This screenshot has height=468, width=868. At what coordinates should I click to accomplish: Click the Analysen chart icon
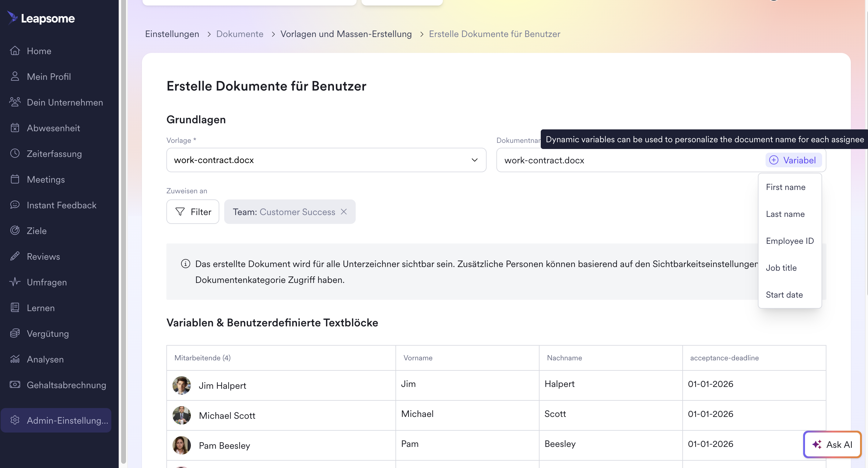[x=15, y=359]
